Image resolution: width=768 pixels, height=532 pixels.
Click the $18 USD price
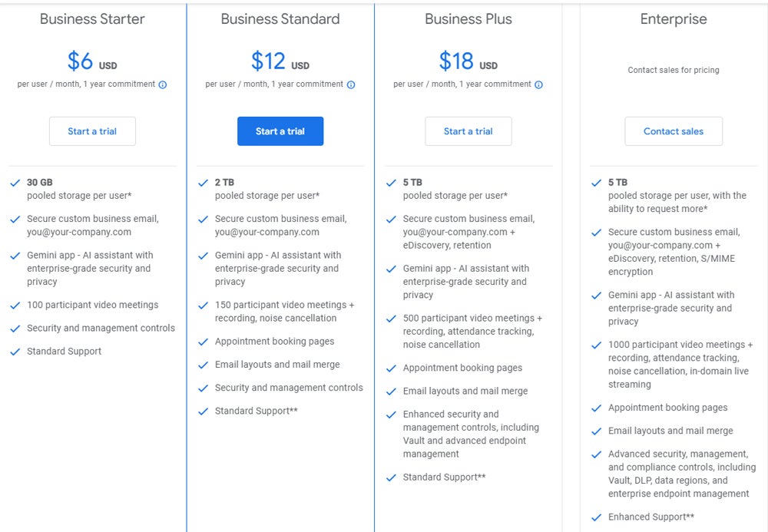468,61
